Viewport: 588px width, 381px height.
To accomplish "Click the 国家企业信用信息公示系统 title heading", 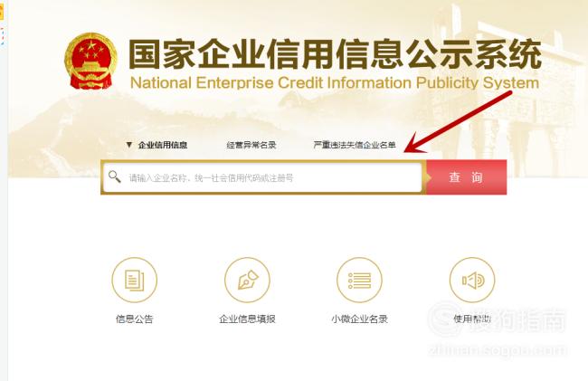I will click(x=335, y=54).
